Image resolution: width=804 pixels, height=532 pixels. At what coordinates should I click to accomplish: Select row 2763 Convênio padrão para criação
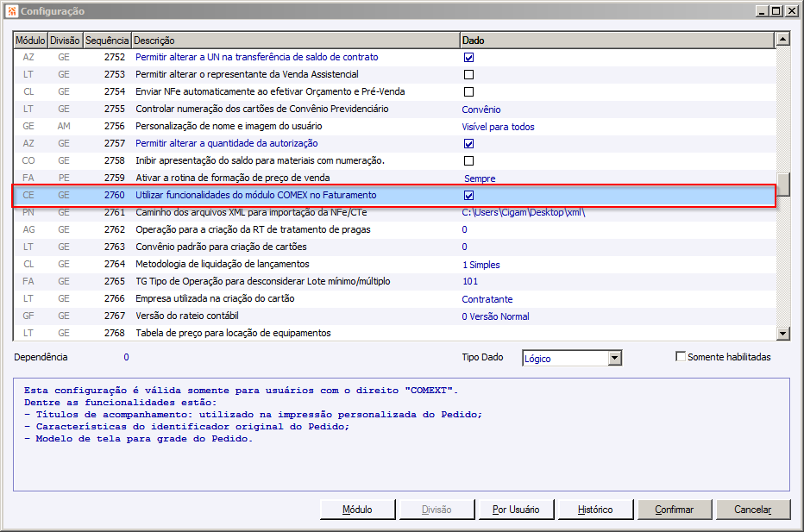(x=394, y=247)
